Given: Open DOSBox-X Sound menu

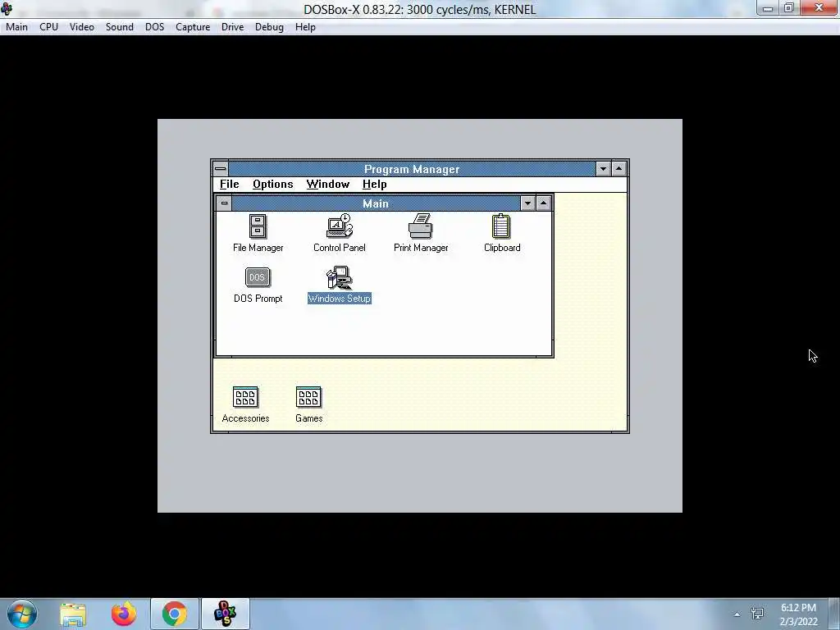Looking at the screenshot, I should click(x=120, y=27).
